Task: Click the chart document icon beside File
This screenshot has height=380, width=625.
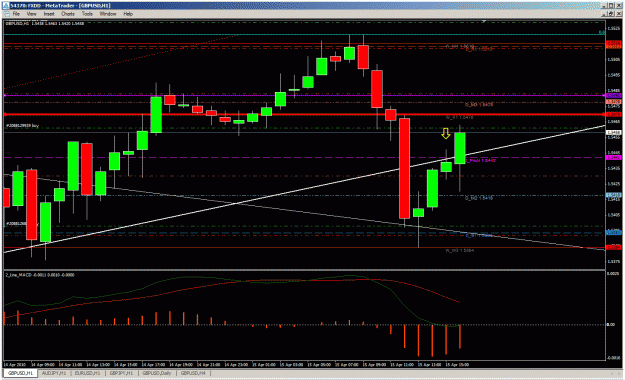Action: pos(6,14)
